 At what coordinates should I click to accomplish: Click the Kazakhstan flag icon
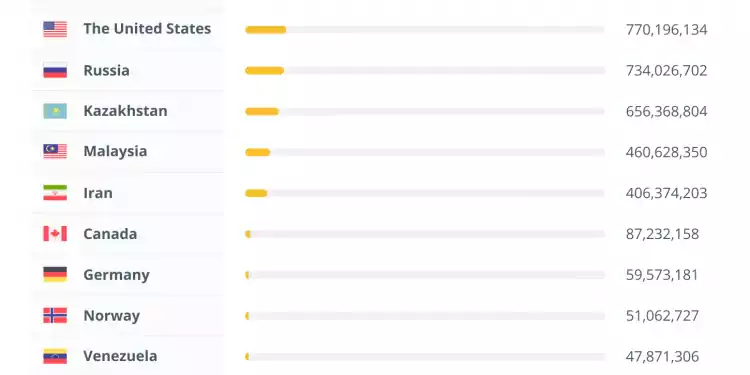[x=55, y=111]
